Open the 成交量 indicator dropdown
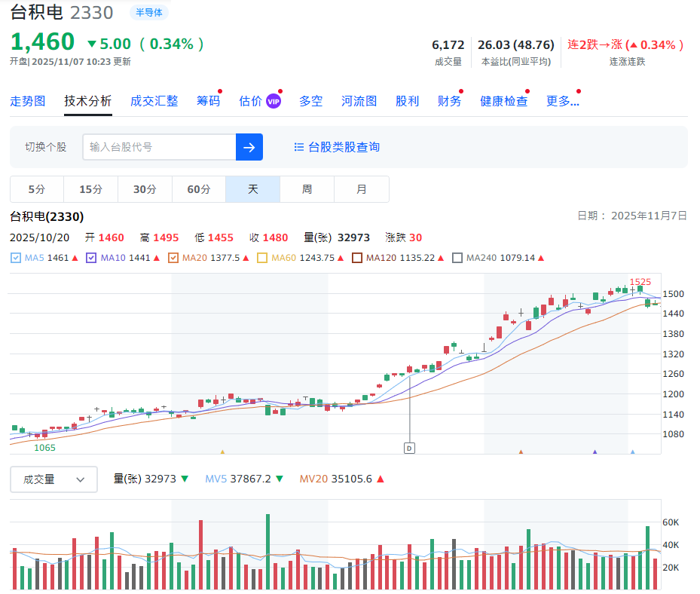Image resolution: width=700 pixels, height=594 pixels. [x=53, y=479]
